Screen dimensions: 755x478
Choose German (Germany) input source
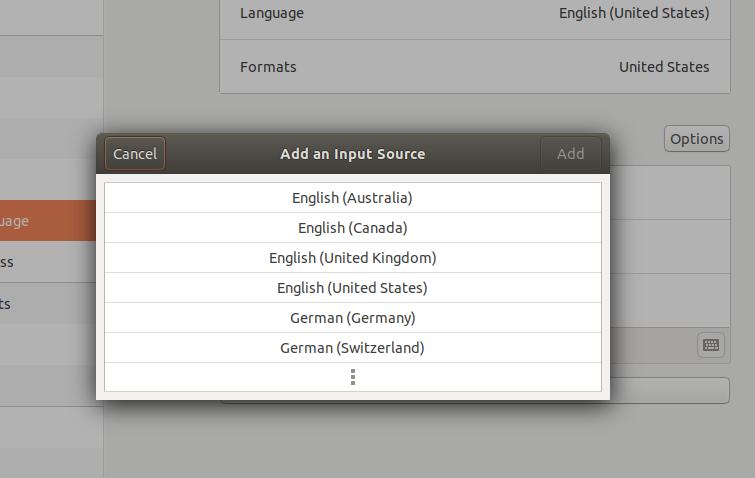coord(352,318)
